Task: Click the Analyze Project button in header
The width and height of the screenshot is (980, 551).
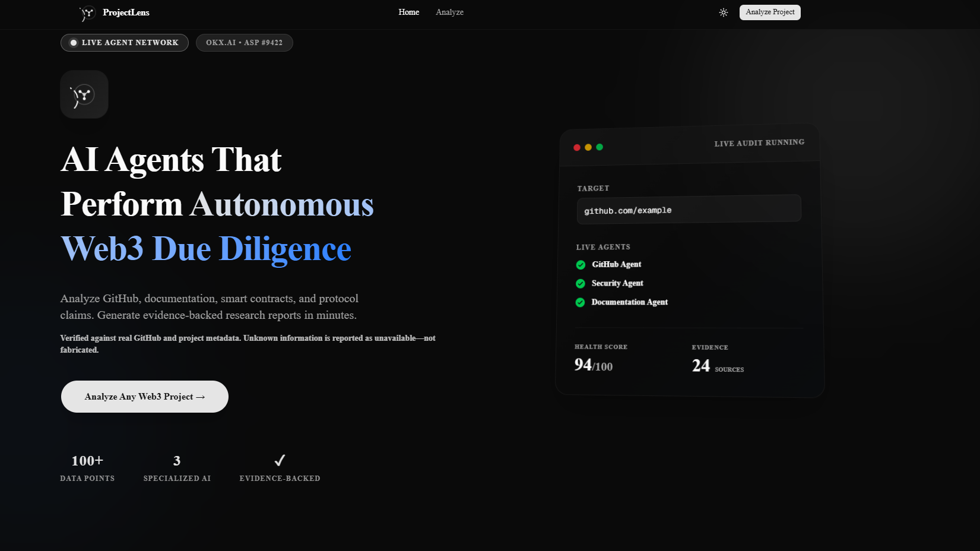Action: click(x=770, y=12)
